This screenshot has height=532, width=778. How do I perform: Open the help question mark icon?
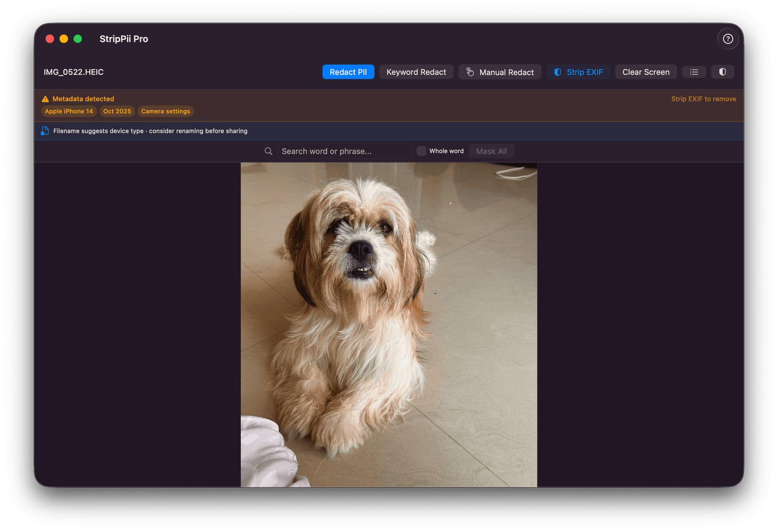click(x=728, y=39)
